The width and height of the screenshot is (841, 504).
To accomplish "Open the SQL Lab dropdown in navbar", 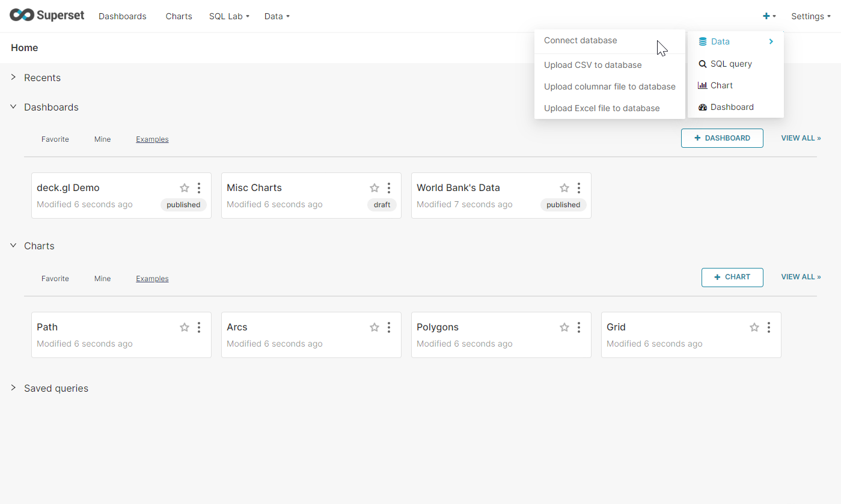I will tap(228, 16).
